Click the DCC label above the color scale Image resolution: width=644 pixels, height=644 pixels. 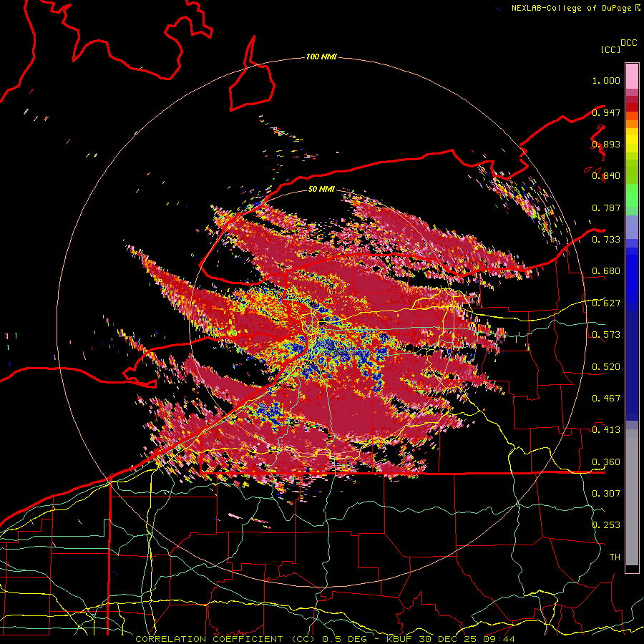[x=628, y=43]
